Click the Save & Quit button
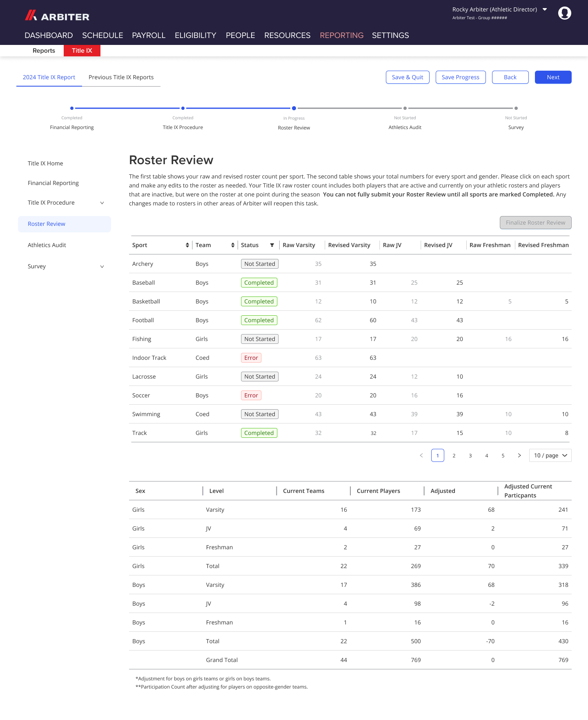The width and height of the screenshot is (588, 720). click(408, 77)
